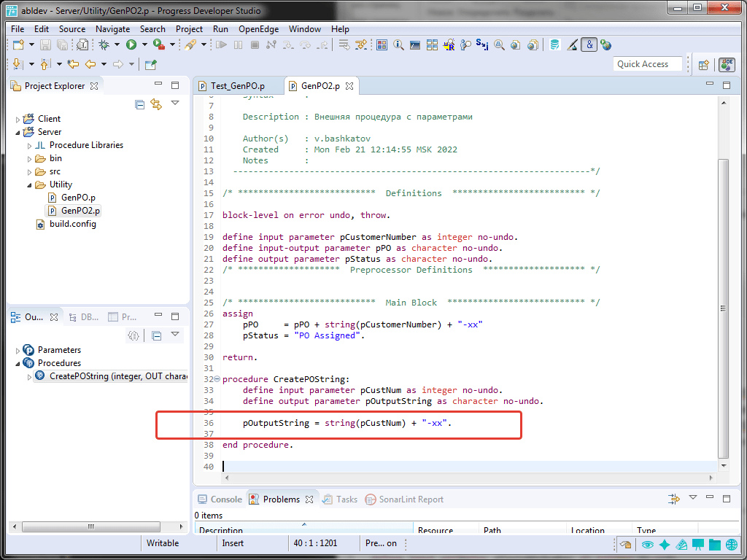The width and height of the screenshot is (747, 560).
Task: Click the teal folder status bar icon
Action: coord(715,544)
